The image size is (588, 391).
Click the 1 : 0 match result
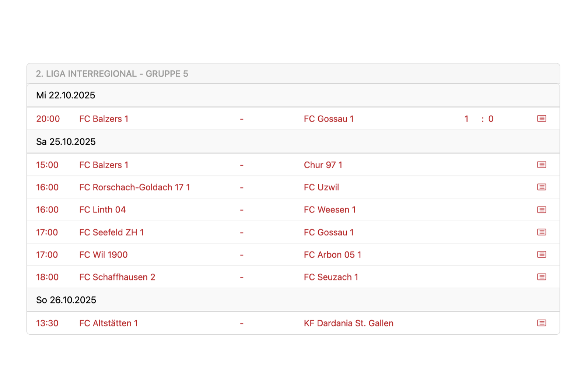click(x=479, y=119)
